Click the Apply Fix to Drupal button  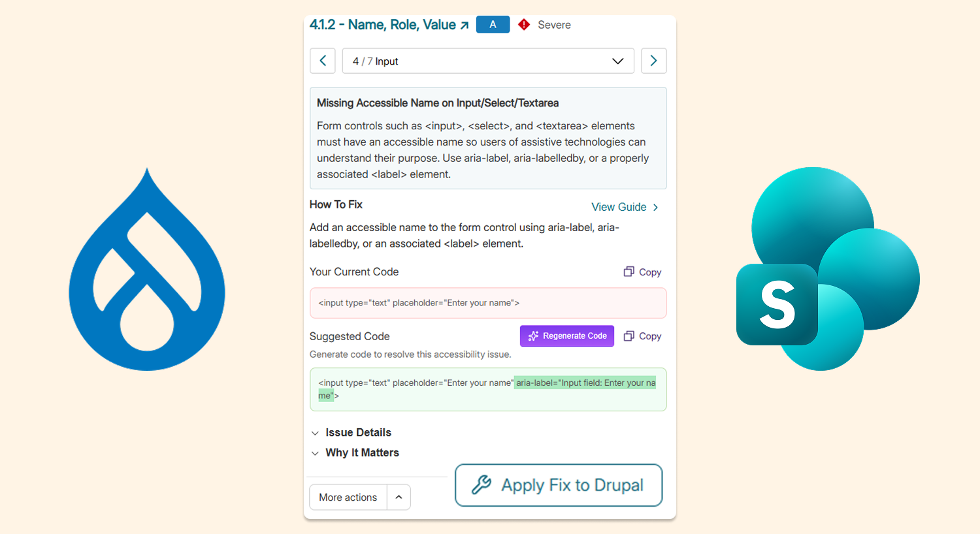coord(559,485)
